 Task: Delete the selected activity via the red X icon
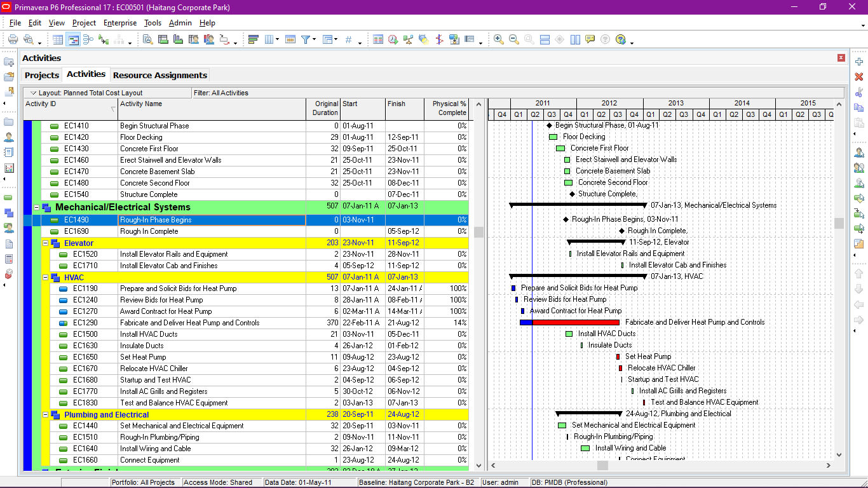[x=859, y=76]
